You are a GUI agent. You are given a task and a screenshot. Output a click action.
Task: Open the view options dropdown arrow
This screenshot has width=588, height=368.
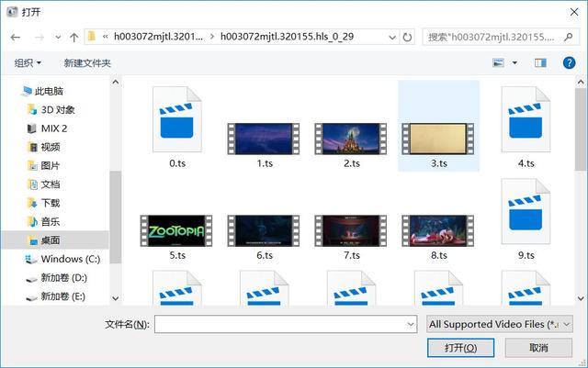click(x=514, y=63)
